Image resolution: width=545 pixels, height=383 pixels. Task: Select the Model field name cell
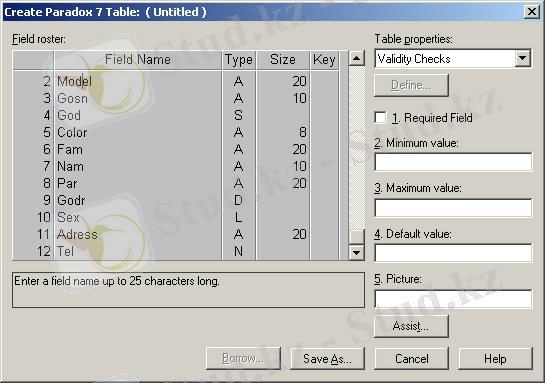pos(138,81)
